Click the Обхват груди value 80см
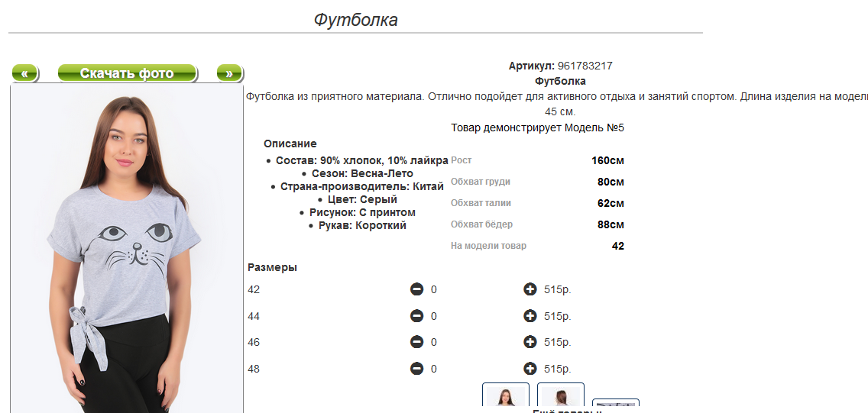 [611, 182]
